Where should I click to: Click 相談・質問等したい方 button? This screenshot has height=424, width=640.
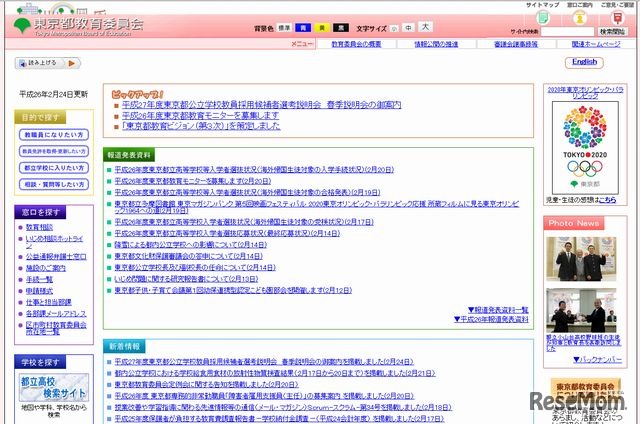[x=54, y=184]
